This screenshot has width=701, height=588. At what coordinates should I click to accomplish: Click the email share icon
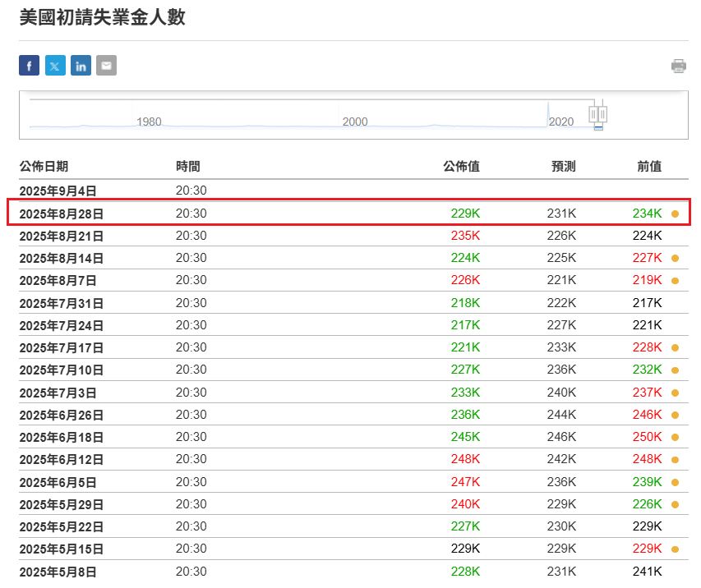click(x=106, y=66)
